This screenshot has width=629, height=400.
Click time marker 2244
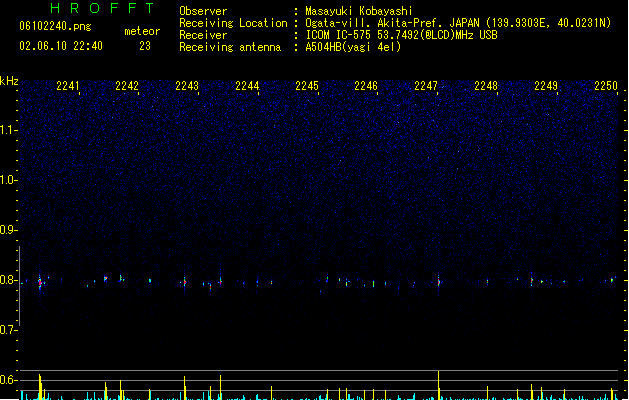247,86
